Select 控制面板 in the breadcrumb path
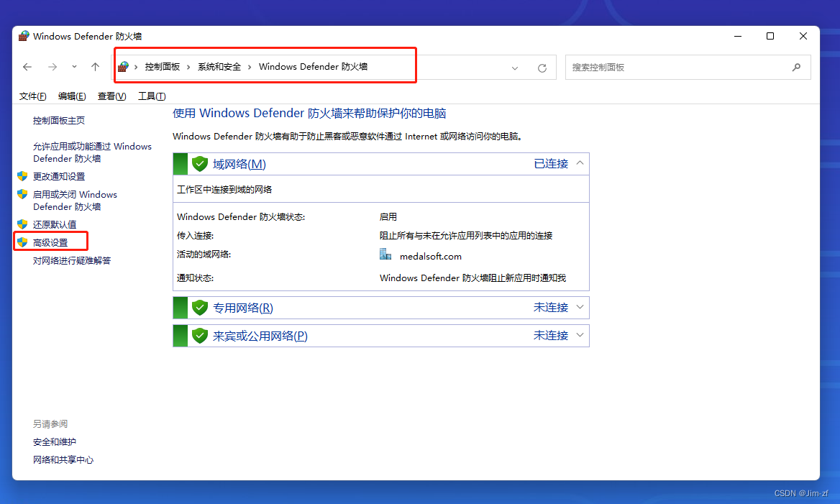The width and height of the screenshot is (840, 504). click(163, 67)
